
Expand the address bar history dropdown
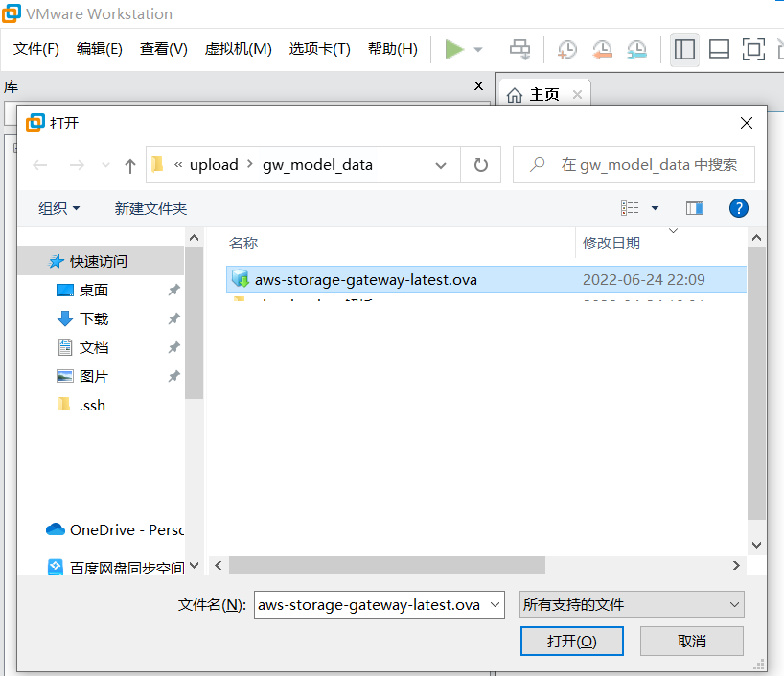click(x=441, y=165)
